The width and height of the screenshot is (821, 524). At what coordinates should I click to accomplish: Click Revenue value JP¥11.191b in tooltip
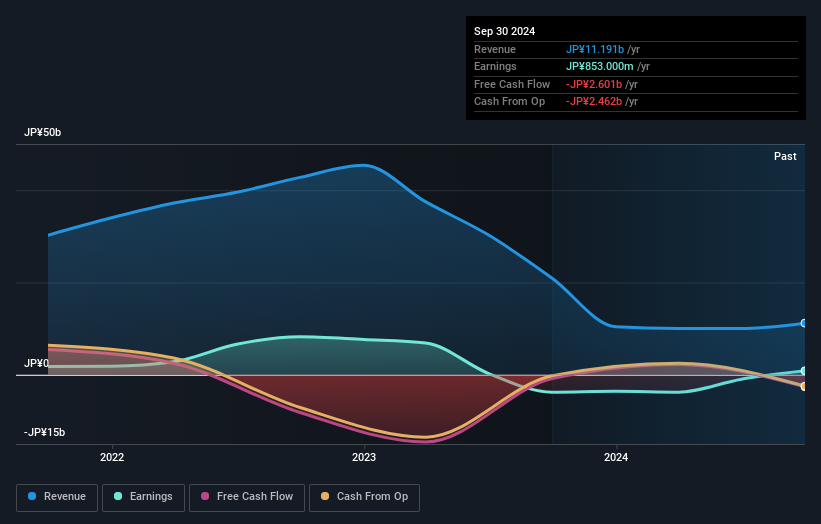point(595,49)
